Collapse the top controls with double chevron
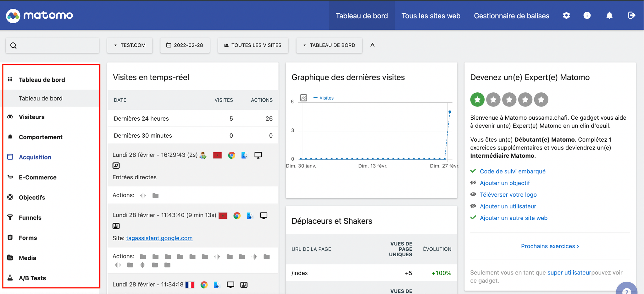The image size is (644, 294). 372,45
